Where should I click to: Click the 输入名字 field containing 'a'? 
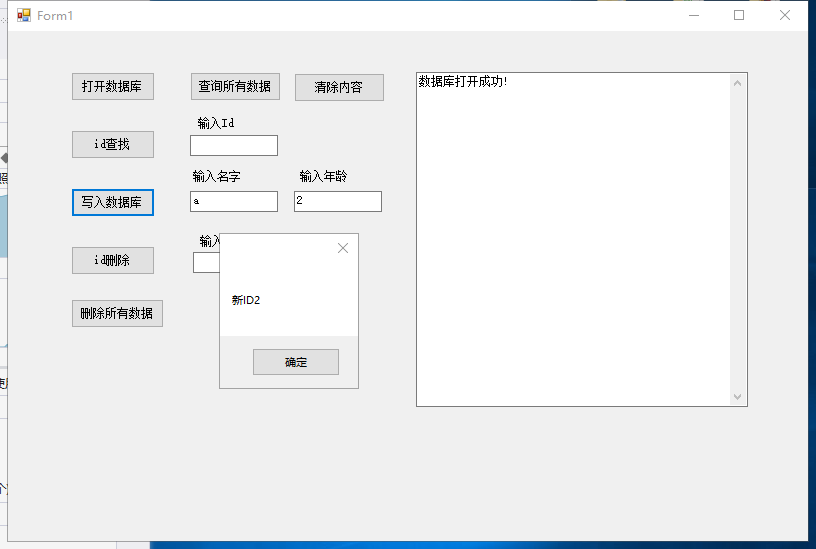(x=234, y=202)
